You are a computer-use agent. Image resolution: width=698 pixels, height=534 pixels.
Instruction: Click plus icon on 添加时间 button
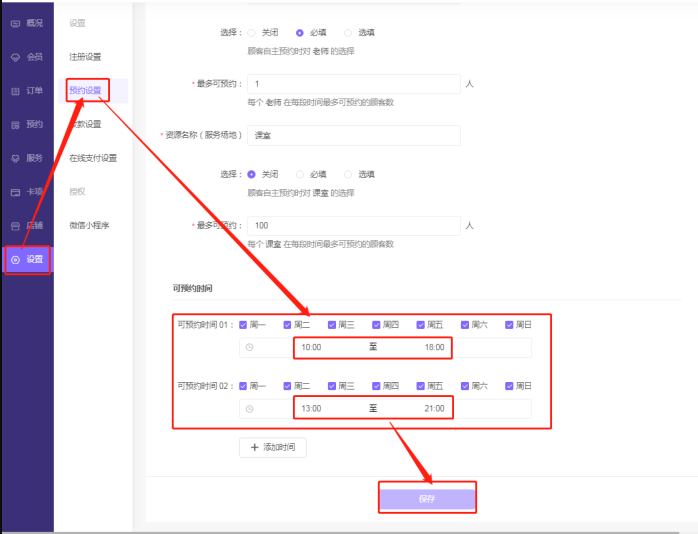pyautogui.click(x=255, y=447)
